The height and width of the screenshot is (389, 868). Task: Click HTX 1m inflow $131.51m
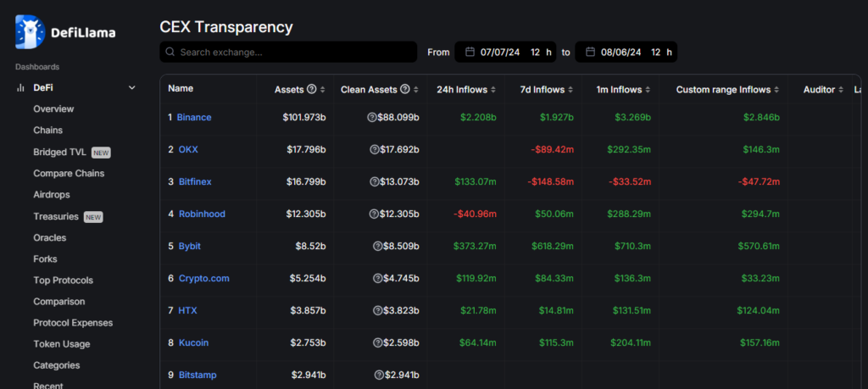(632, 310)
